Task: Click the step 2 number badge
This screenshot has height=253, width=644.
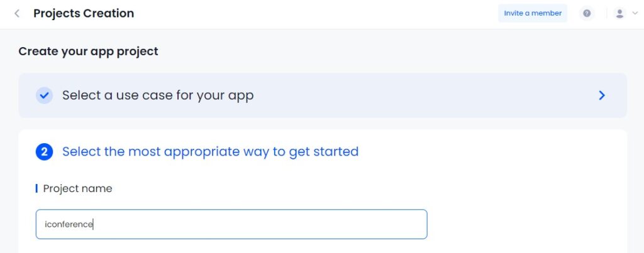Action: [44, 152]
